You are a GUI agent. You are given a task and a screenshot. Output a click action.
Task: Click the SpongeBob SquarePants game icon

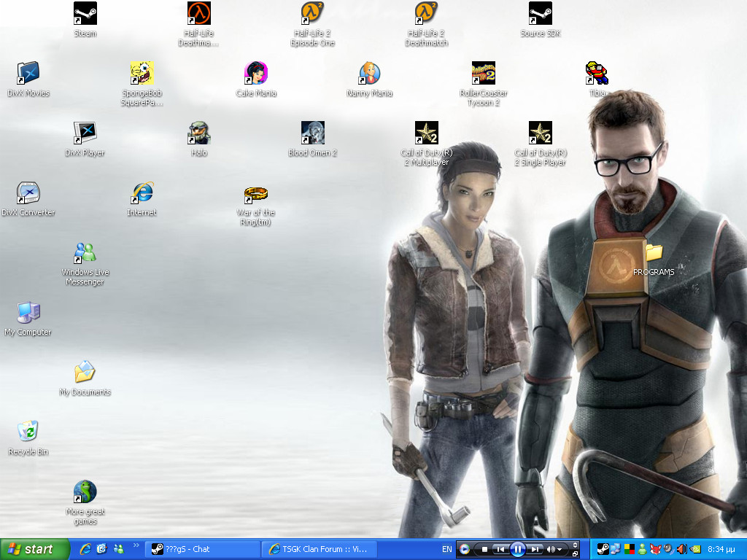click(x=142, y=73)
